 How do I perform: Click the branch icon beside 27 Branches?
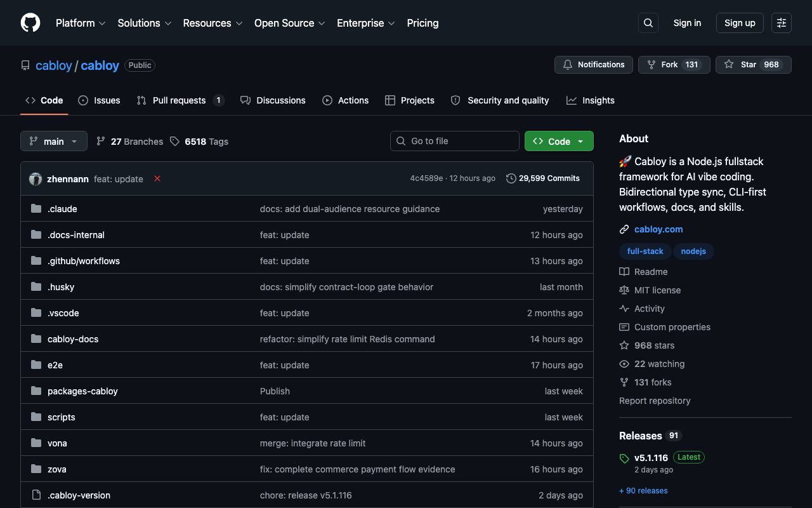[x=101, y=141]
